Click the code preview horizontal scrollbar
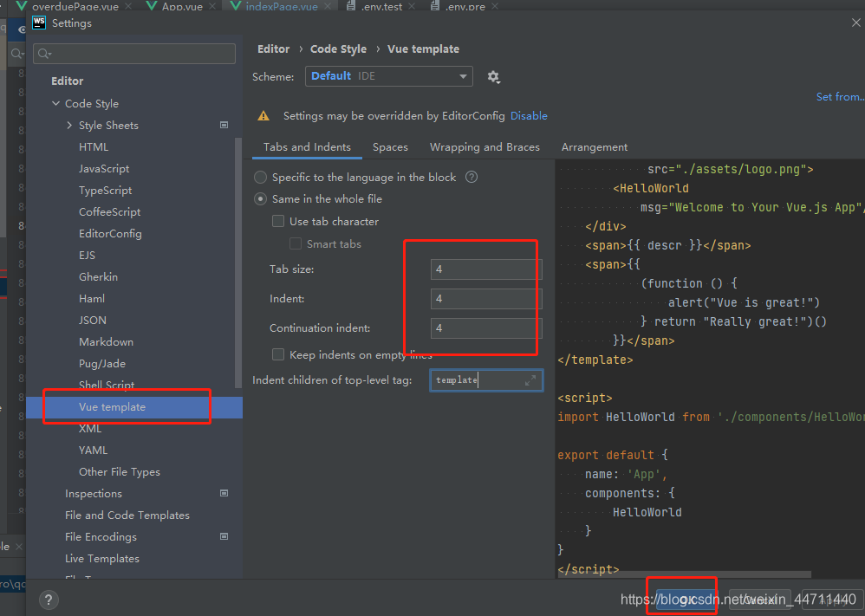The image size is (865, 616). tap(684, 574)
